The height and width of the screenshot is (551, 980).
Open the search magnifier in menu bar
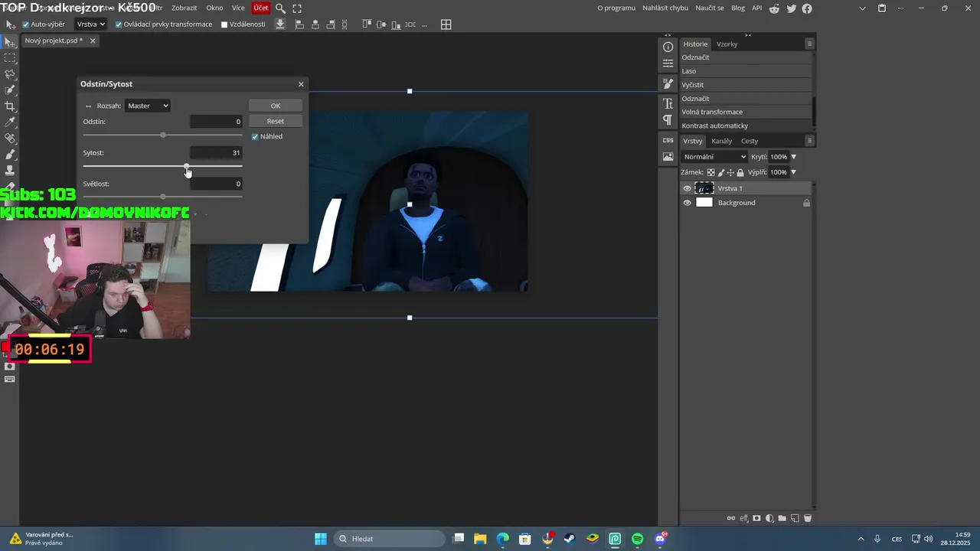tap(280, 8)
